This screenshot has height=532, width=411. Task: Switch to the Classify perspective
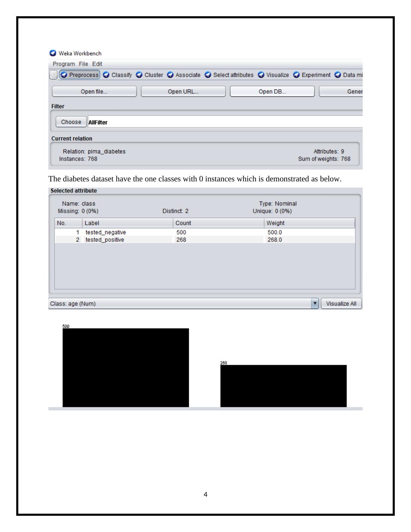pos(117,75)
